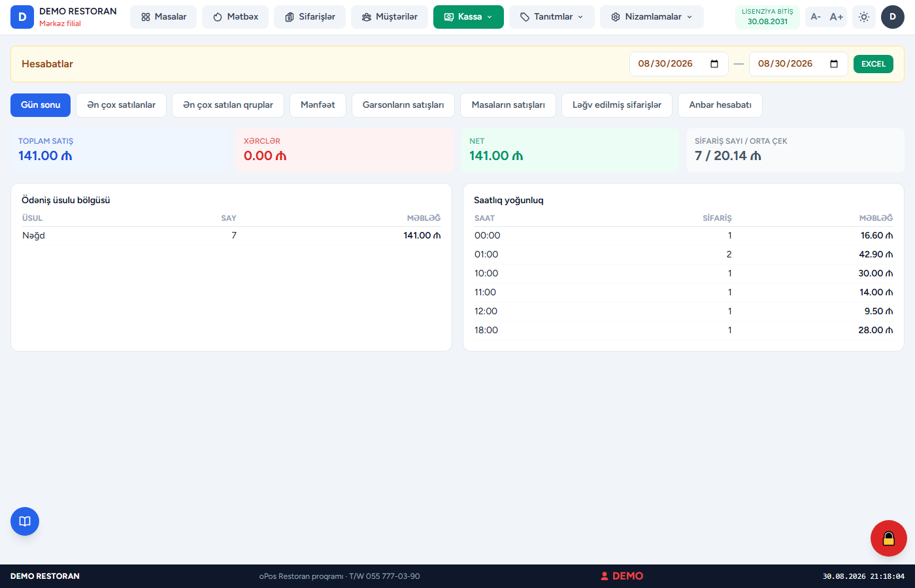This screenshot has width=915, height=588.
Task: Click the TOPLAM SATIŞ summary card
Action: [119, 150]
